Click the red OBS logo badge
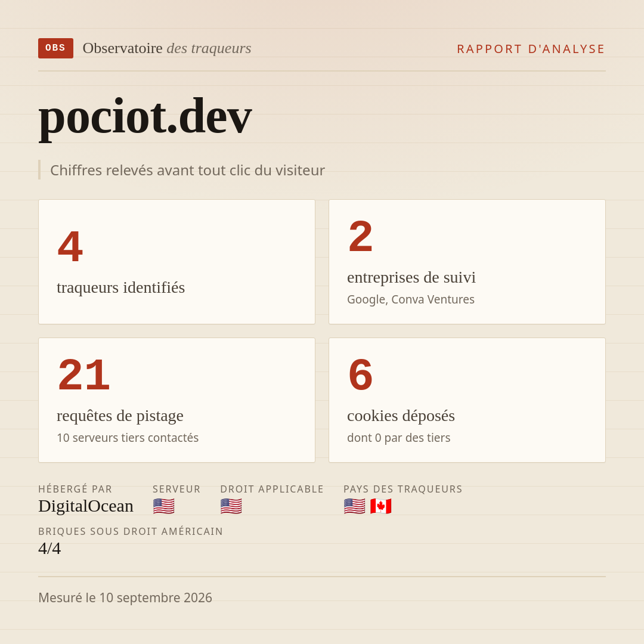 point(55,48)
